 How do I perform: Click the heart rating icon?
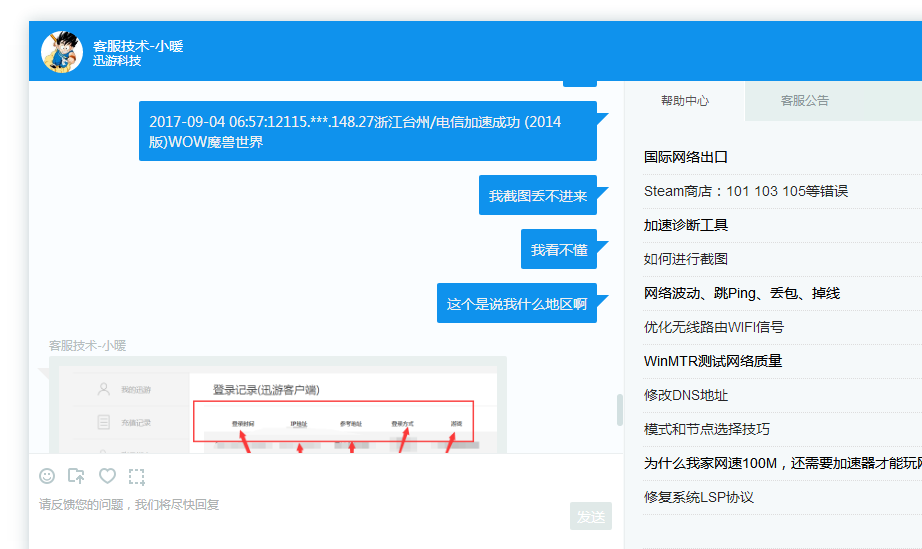[x=107, y=476]
